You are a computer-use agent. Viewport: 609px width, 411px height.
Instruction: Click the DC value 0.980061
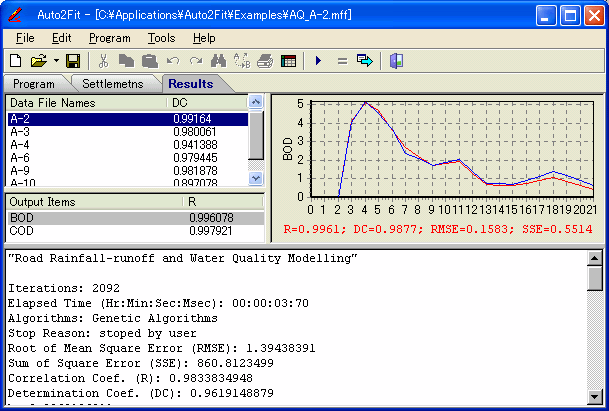point(195,132)
